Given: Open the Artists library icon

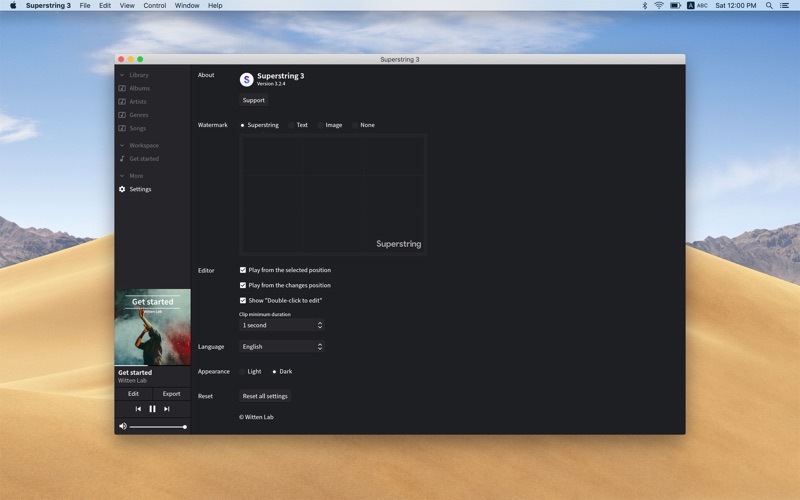Looking at the screenshot, I should click(x=122, y=102).
